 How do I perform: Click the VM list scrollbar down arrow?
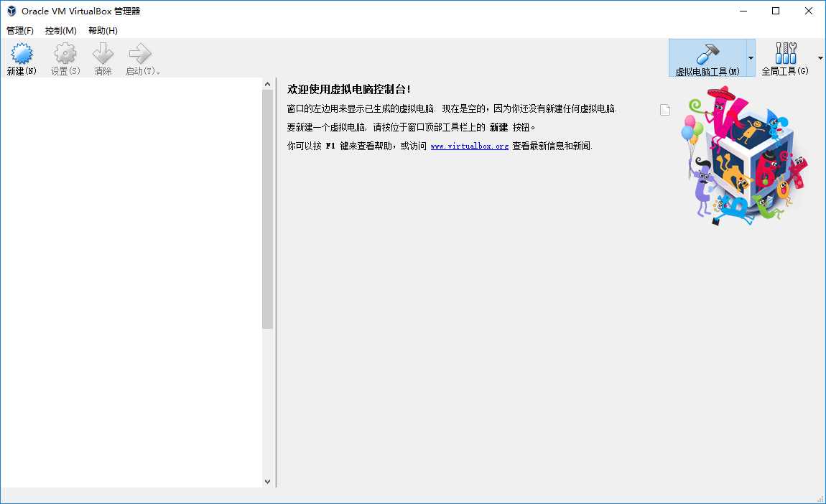point(268,481)
